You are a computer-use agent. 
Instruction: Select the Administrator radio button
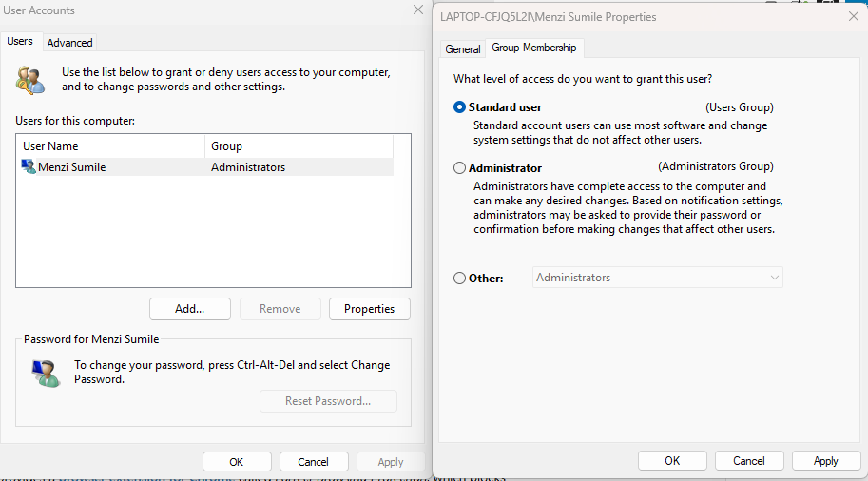point(460,168)
